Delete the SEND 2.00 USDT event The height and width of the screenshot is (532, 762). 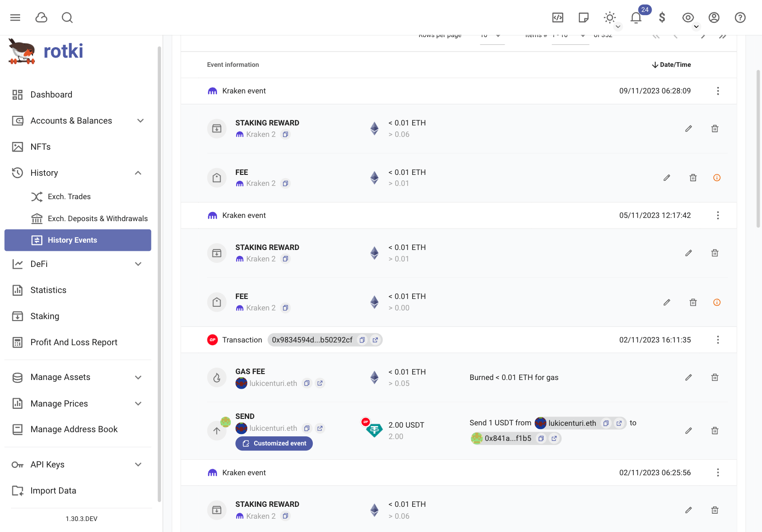715,431
